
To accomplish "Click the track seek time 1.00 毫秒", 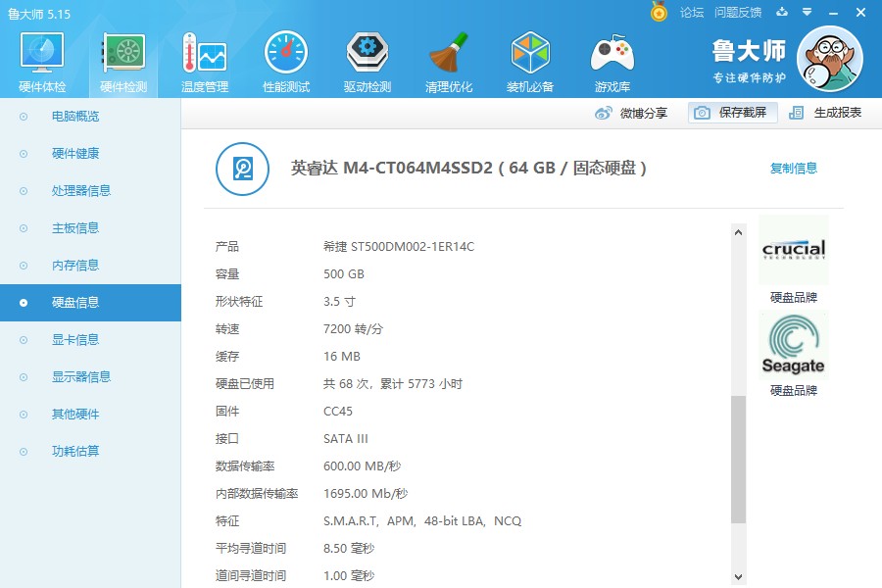I will point(349,575).
